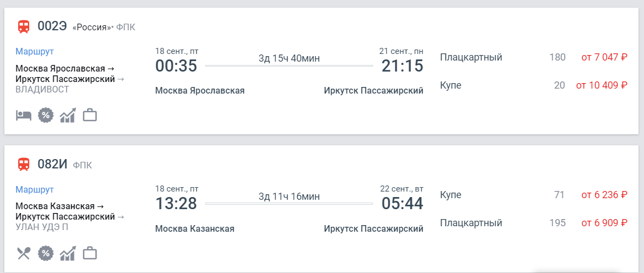The width and height of the screenshot is (644, 273).
Task: Open the Маршрут link for the Москва Казанская train
Action: [34, 189]
